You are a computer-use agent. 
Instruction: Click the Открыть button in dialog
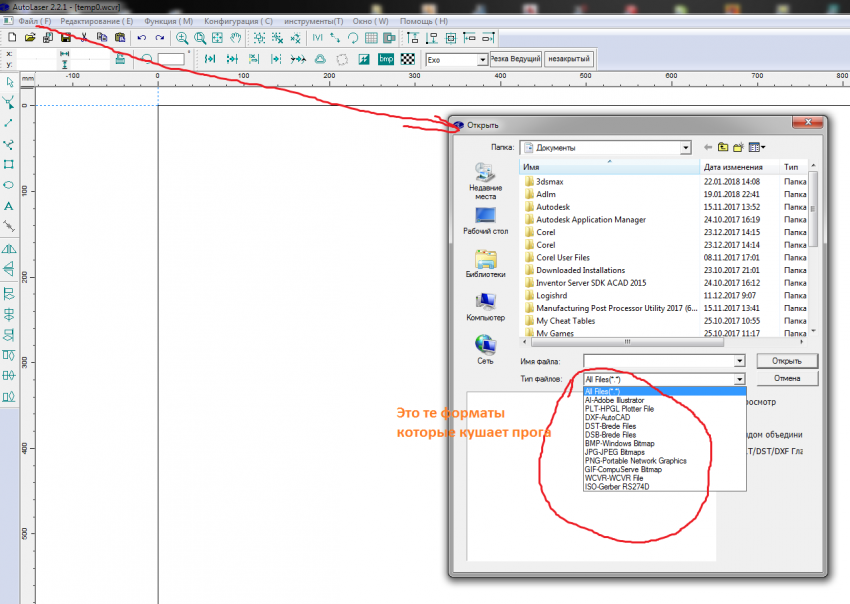click(787, 361)
